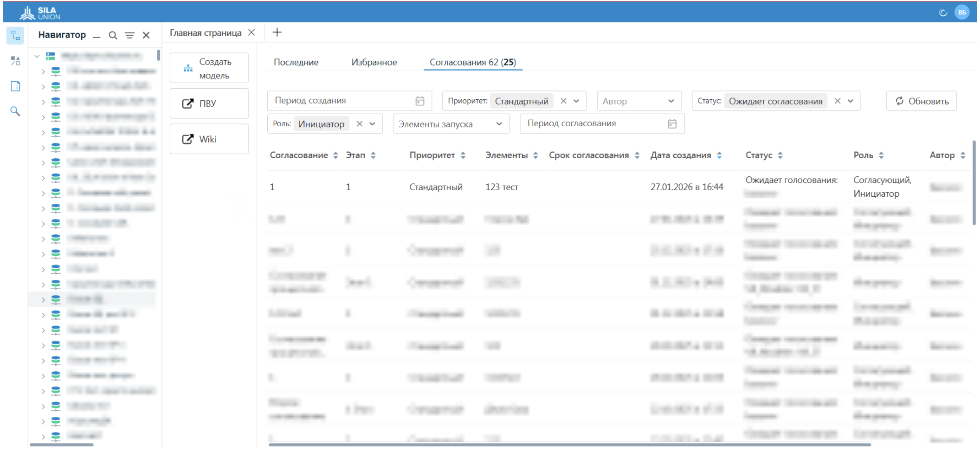Open the Автор dropdown
This screenshot has width=980, height=452.
pyautogui.click(x=639, y=101)
